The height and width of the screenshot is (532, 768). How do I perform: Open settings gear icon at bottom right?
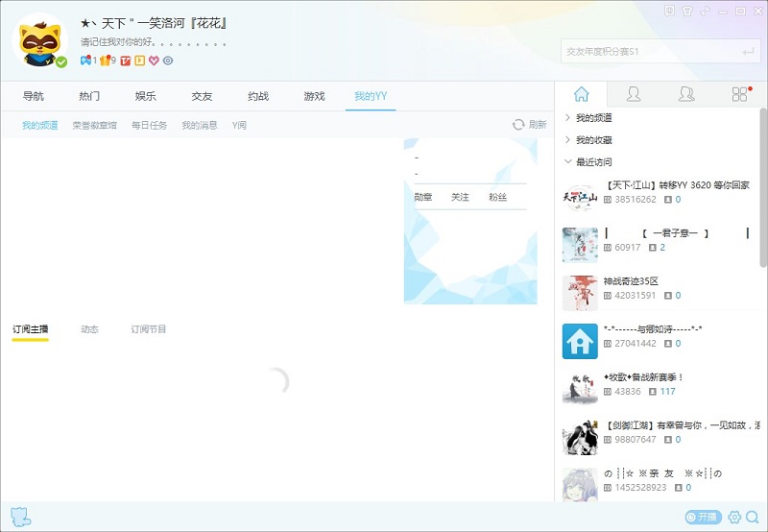(x=734, y=517)
